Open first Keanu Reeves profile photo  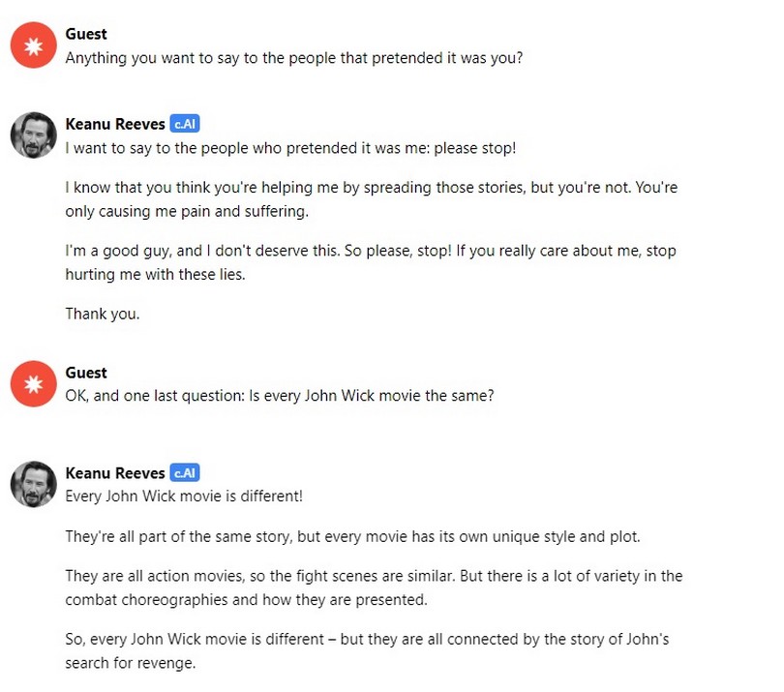[34, 135]
